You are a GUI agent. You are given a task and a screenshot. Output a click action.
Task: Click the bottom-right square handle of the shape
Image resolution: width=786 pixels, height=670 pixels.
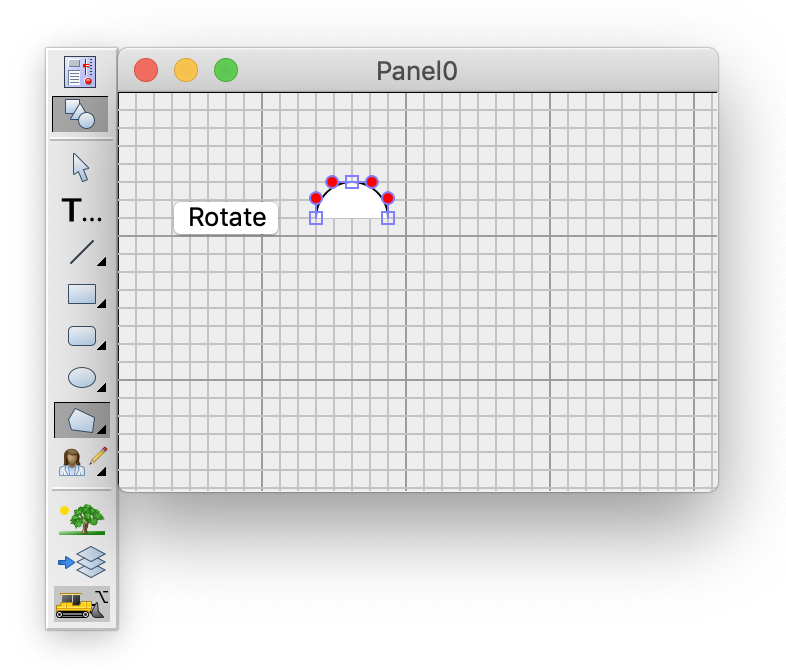388,217
